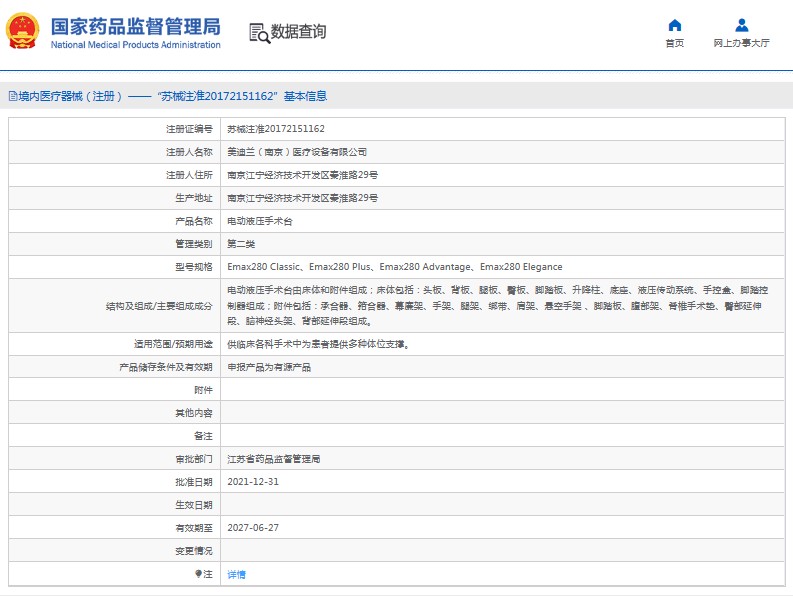The width and height of the screenshot is (793, 596).
Task: Click the National Medical Products Administration English subtitle
Action: pos(135,45)
